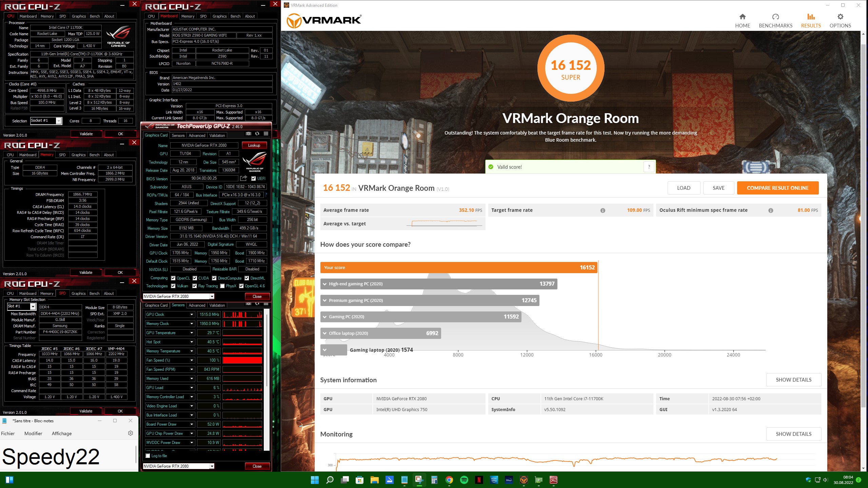868x488 pixels.
Task: Click the Speedy22 text area in Notepad
Action: click(68, 456)
